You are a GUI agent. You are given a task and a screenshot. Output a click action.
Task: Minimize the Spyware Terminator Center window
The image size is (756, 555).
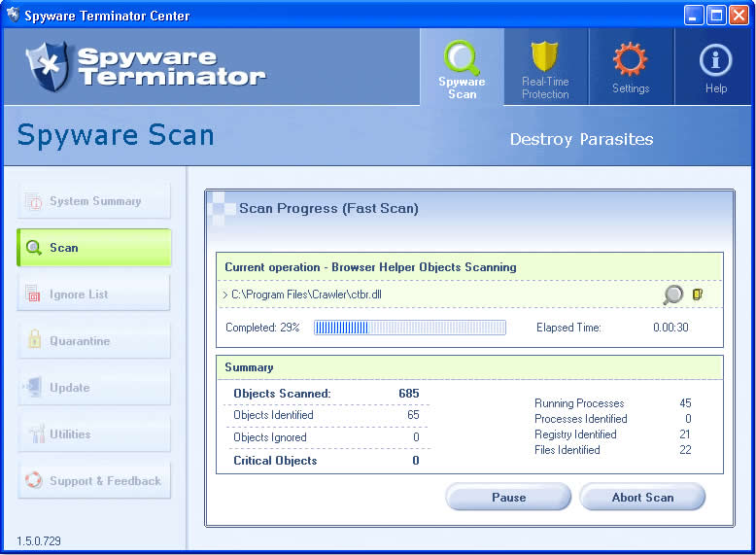coord(694,16)
